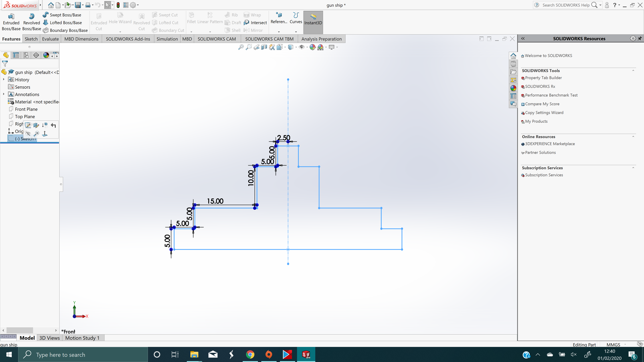Open the Options gear dropdown arrow
The image size is (644, 362).
click(x=138, y=5)
